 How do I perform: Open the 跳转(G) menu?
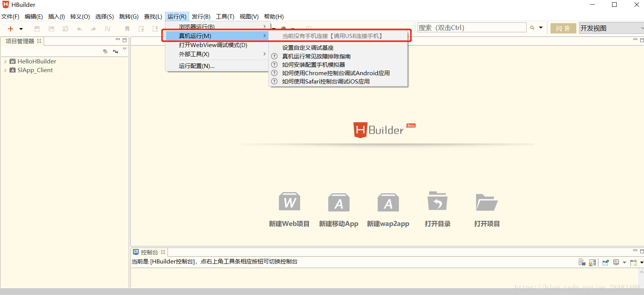[129, 17]
